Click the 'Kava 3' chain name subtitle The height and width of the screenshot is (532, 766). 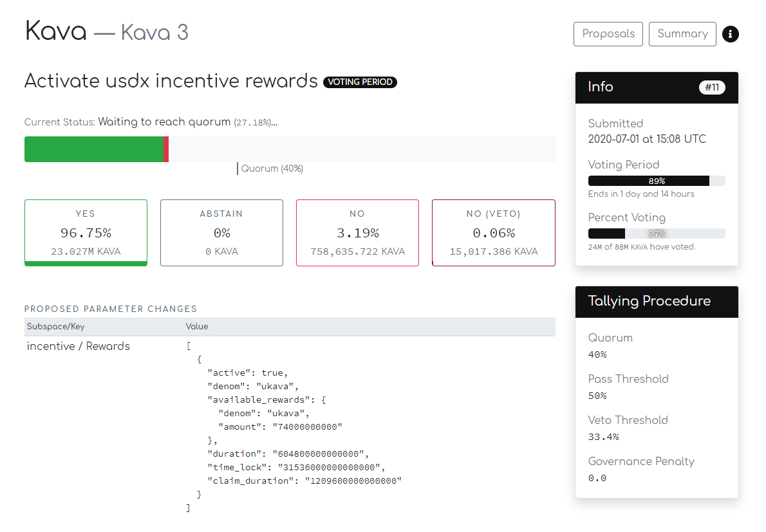point(154,33)
